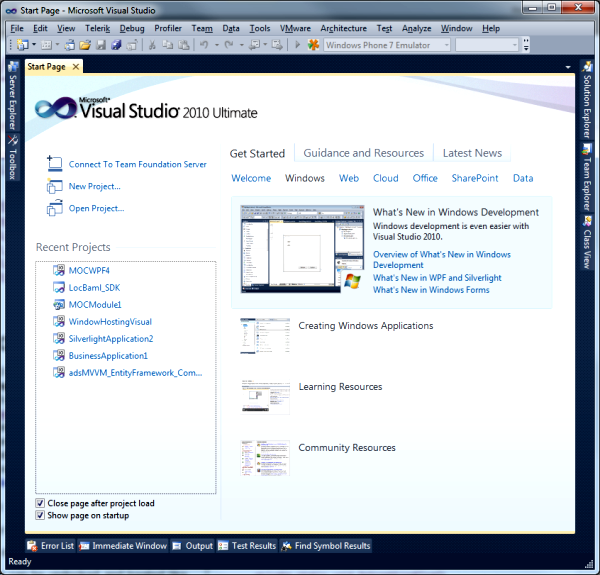Open the document tab list dropdown arrow
Image resolution: width=600 pixels, height=575 pixels.
568,67
